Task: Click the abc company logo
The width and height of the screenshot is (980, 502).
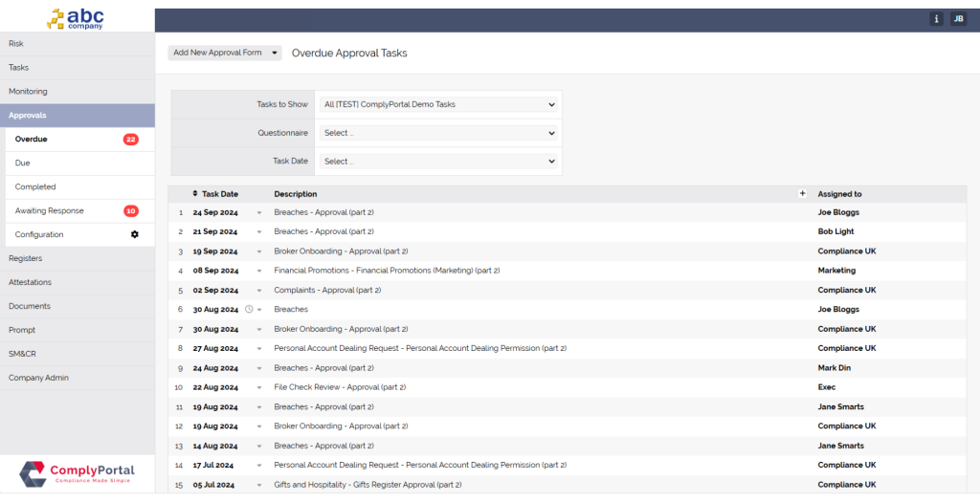Action: click(x=77, y=17)
